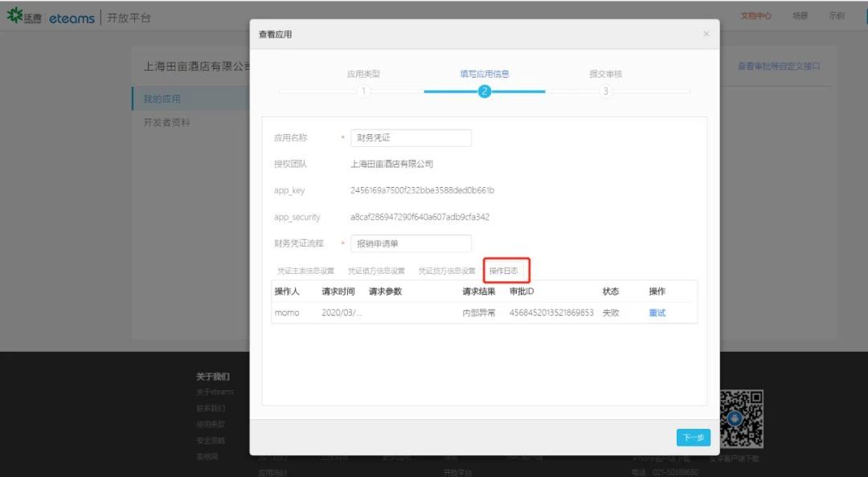Image resolution: width=868 pixels, height=477 pixels.
Task: Click 联系我们 footer link
Action: pos(211,409)
